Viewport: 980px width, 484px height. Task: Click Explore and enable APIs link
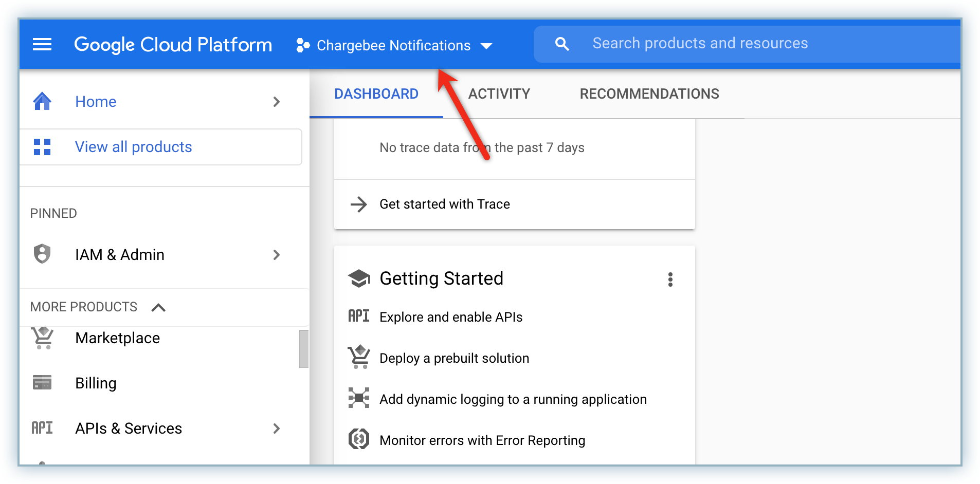tap(450, 317)
